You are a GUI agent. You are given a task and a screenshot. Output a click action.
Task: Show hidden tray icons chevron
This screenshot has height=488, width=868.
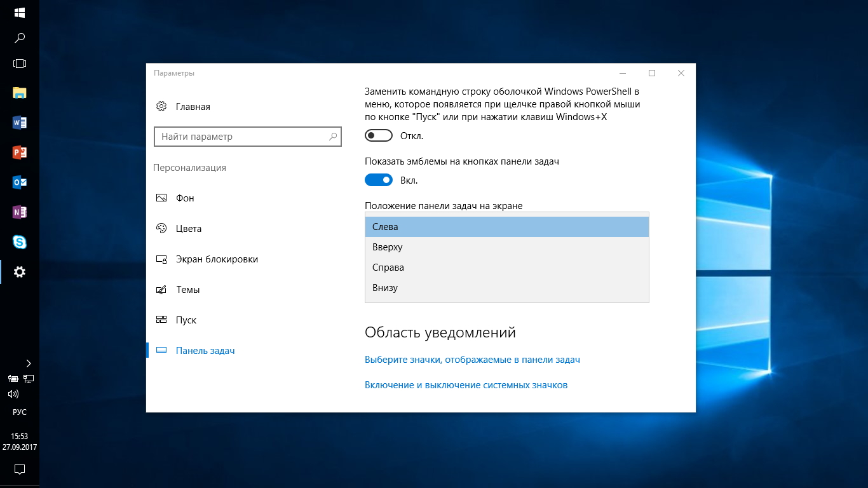(29, 363)
